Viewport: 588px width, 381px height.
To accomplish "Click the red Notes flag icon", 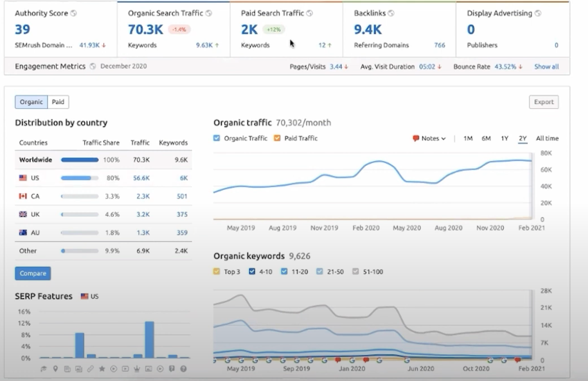I will click(x=416, y=138).
